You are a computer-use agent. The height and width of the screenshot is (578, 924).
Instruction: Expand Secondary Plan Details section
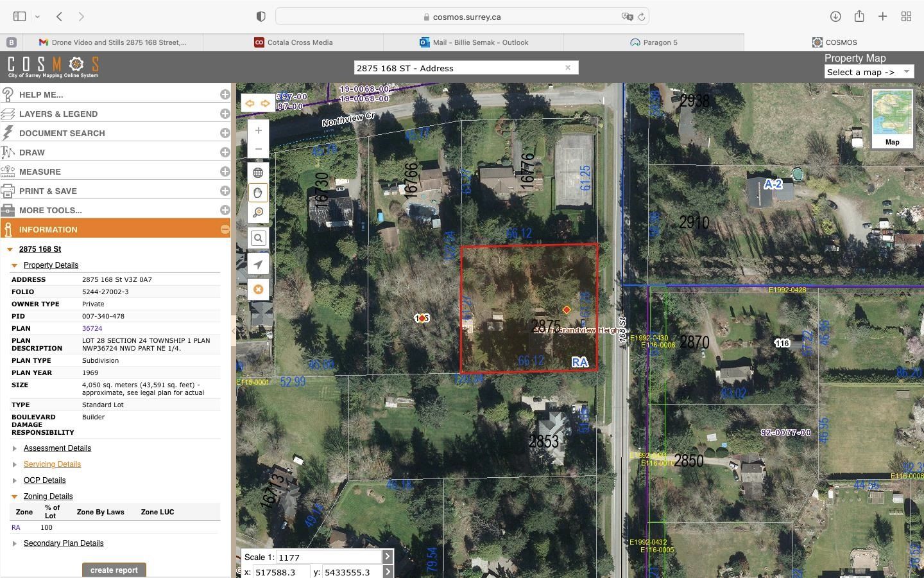(x=64, y=543)
